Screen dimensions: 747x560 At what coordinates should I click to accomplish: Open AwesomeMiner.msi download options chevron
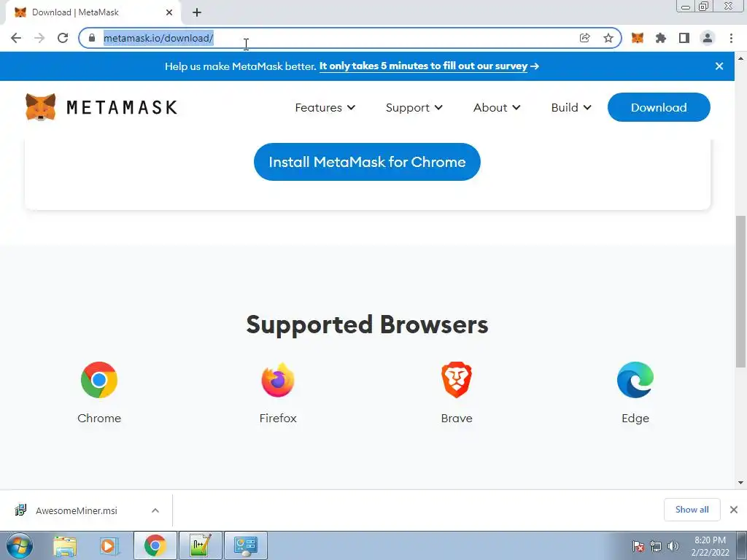155,510
